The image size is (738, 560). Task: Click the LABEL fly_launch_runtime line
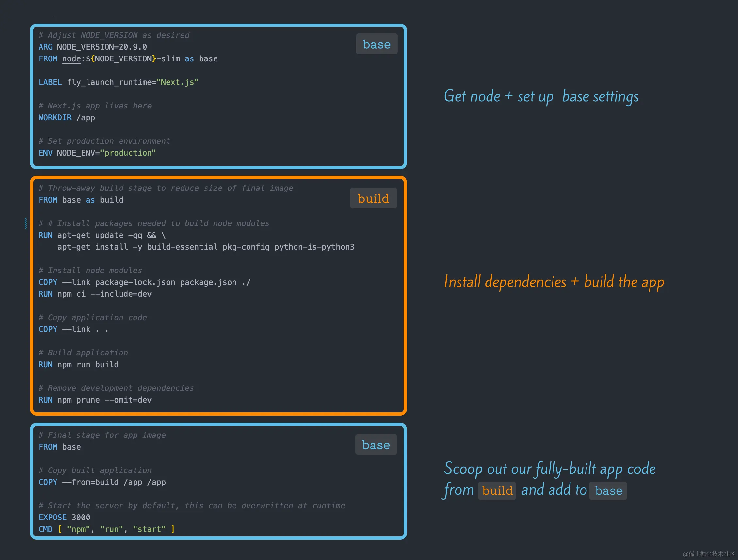coord(118,82)
